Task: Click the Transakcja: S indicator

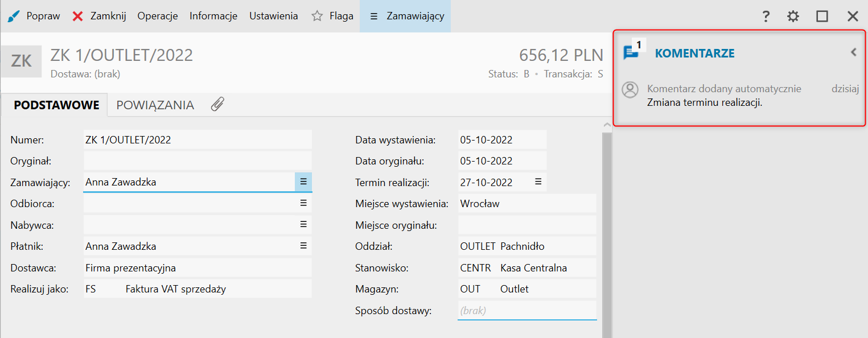Action: (x=574, y=74)
